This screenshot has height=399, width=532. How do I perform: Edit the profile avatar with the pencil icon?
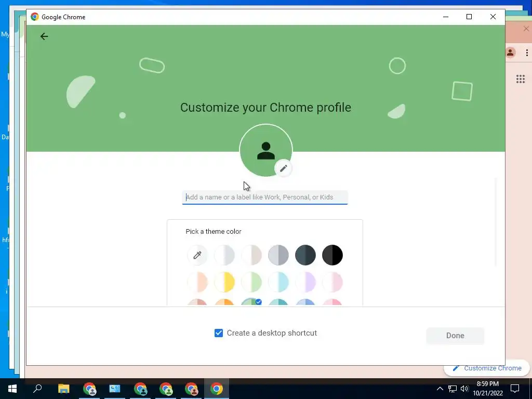pyautogui.click(x=283, y=168)
